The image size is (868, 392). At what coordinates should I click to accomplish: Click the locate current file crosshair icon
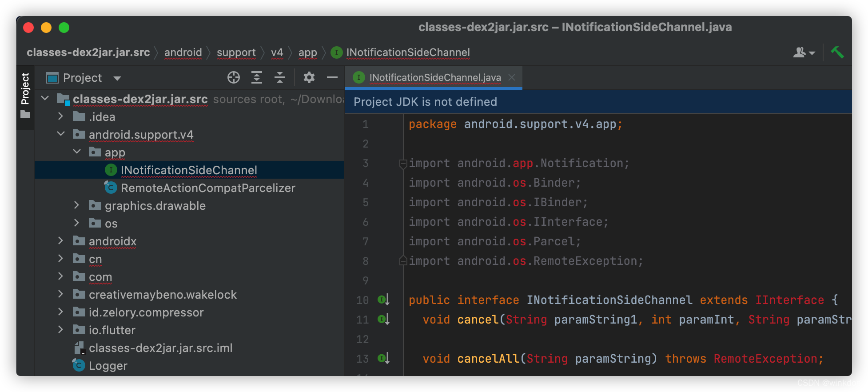click(234, 78)
